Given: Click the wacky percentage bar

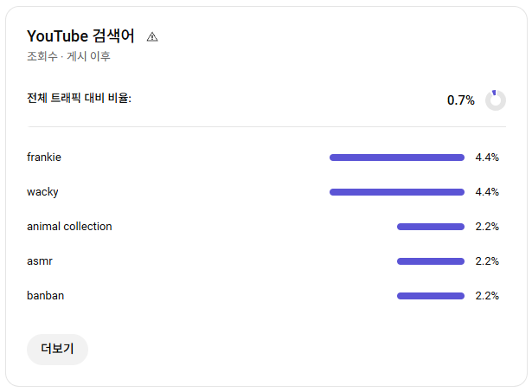Looking at the screenshot, I should click(397, 192).
